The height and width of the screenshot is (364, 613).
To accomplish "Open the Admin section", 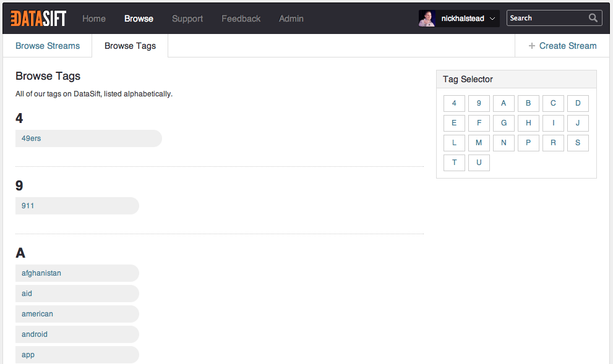I will tap(291, 19).
